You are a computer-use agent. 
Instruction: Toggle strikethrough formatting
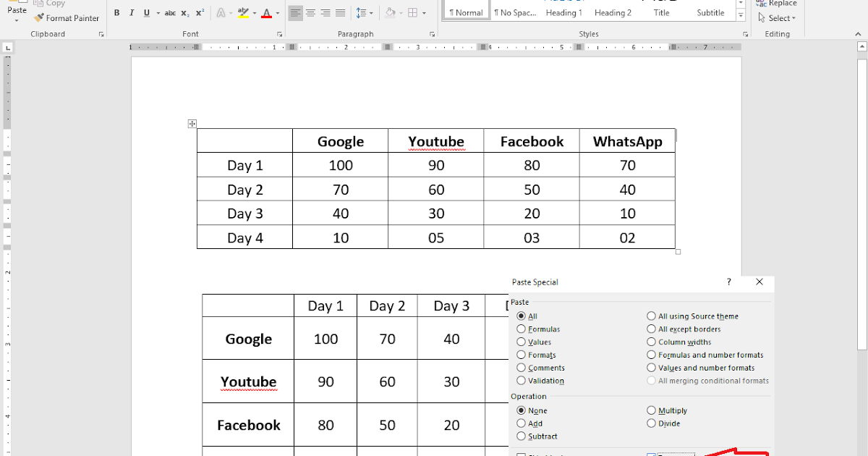click(170, 12)
